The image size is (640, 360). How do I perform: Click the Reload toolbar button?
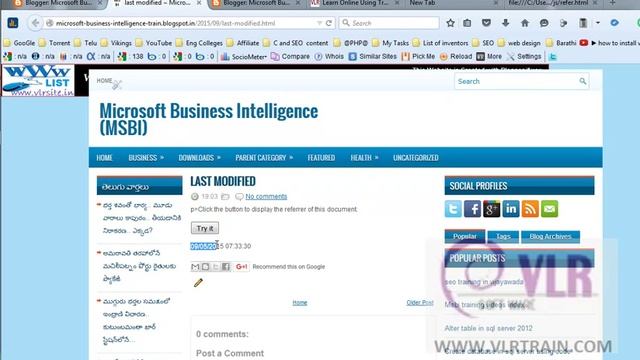point(456,57)
